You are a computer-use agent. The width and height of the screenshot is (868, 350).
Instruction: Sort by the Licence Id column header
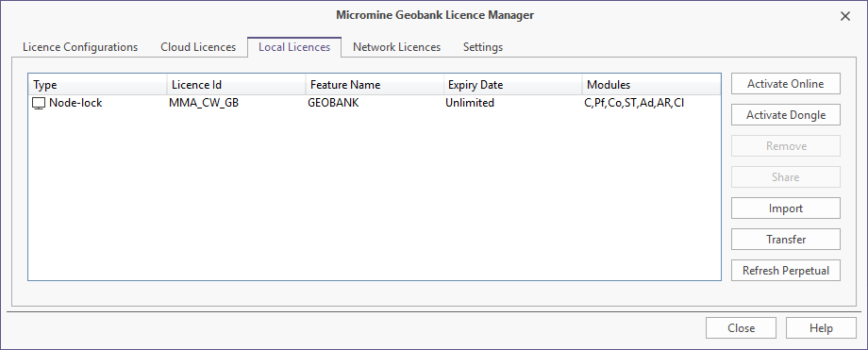tap(237, 85)
